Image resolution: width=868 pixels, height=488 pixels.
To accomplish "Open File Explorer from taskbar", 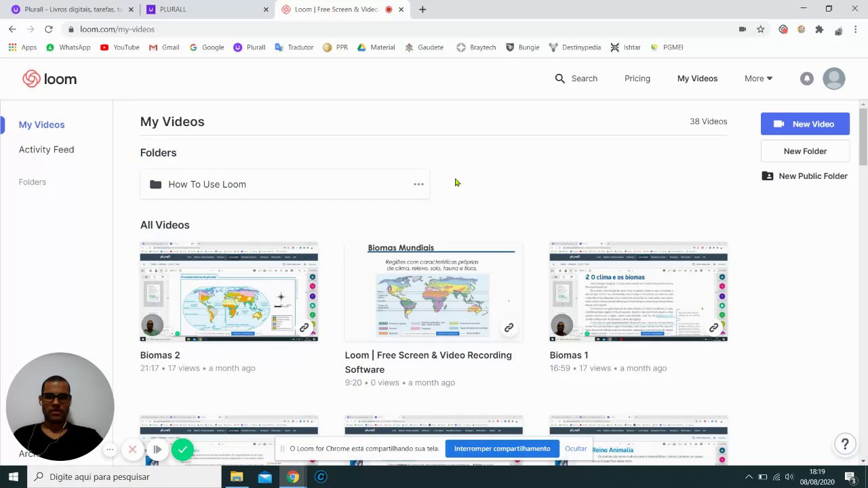I will [x=236, y=477].
